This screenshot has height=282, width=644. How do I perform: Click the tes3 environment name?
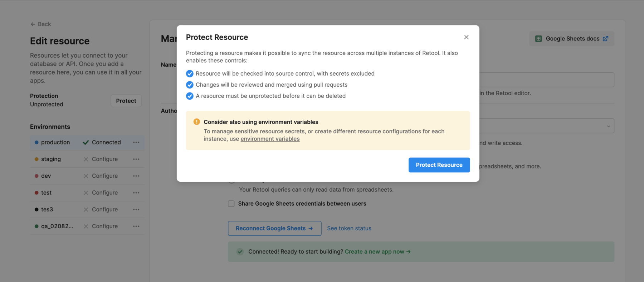pos(47,210)
